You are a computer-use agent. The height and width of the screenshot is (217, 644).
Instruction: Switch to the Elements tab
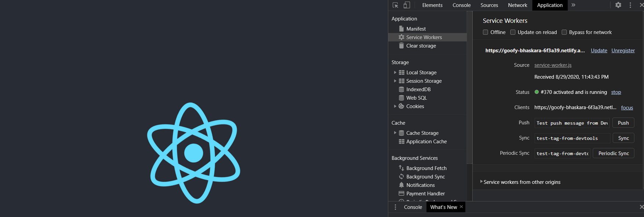[x=432, y=5]
